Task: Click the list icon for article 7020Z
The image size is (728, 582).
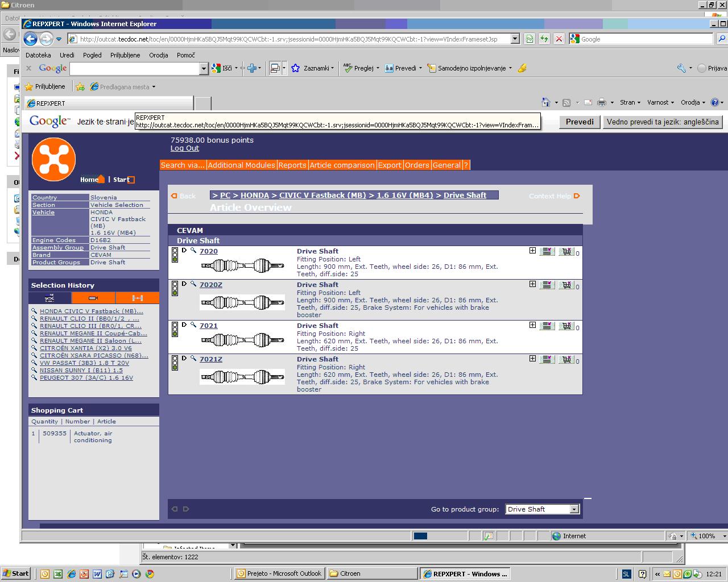Action: [x=547, y=285]
